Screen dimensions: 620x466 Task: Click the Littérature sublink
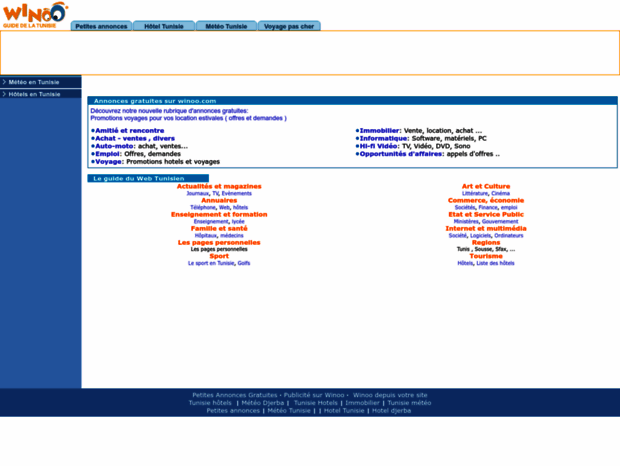[x=475, y=193]
